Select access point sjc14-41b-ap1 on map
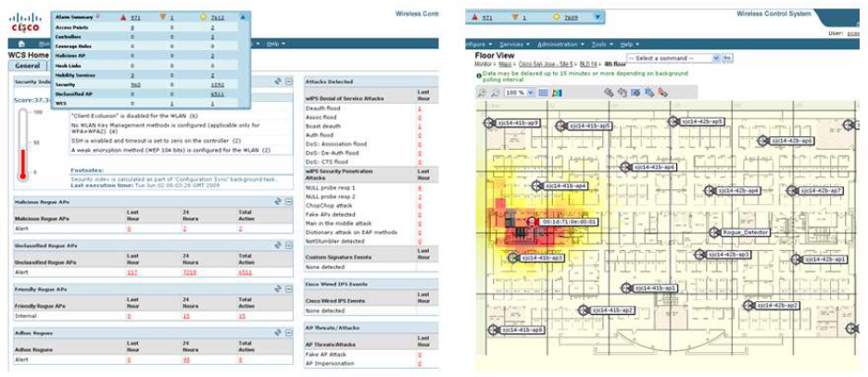Screen dimensions: 868x377 [649, 288]
